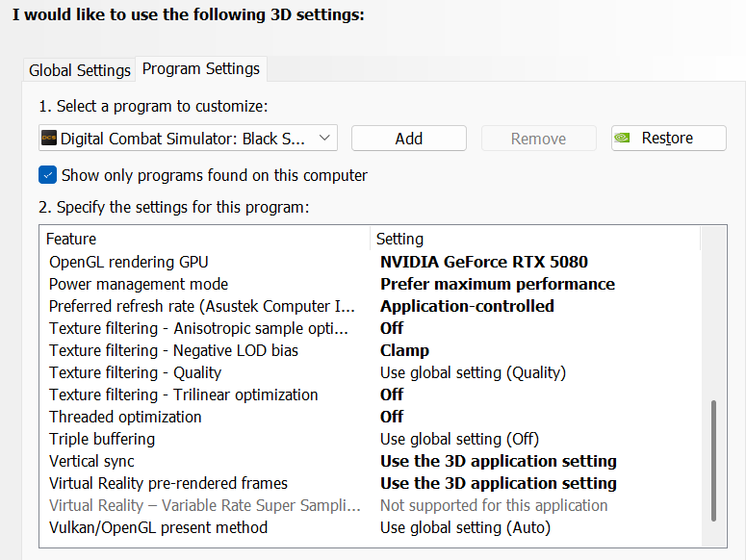Screen dimensions: 746x560
Task: Open Off value for Trilinear optimization
Action: click(392, 395)
